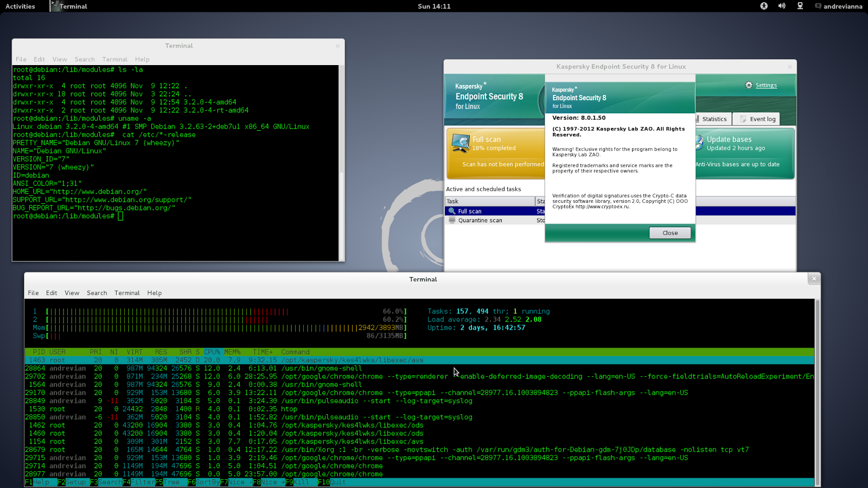
Task: Open Terminal menu in htop Terminal window
Action: pos(127,293)
